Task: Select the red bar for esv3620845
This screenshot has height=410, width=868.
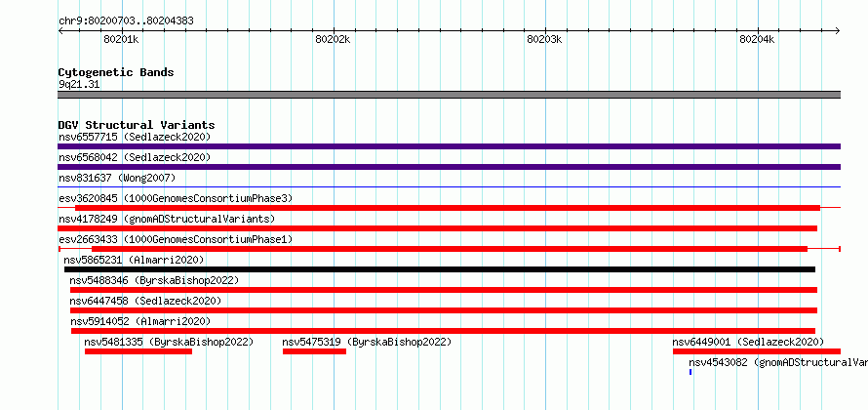Action: (x=448, y=208)
